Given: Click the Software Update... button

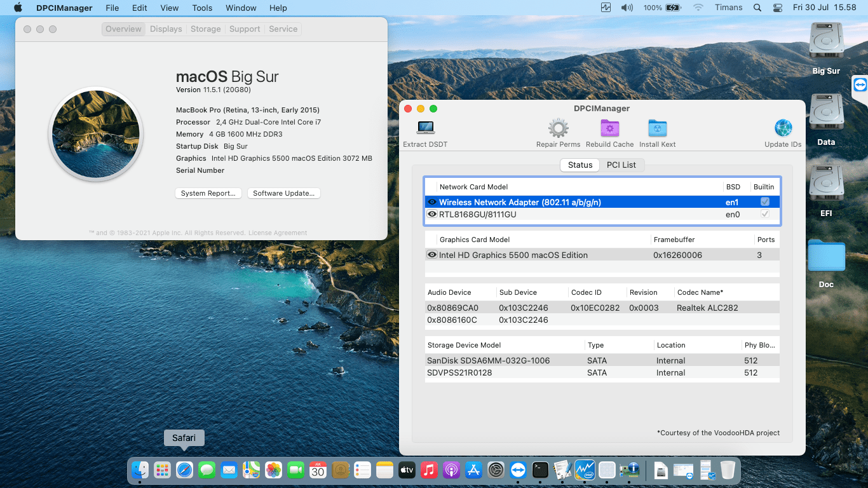Looking at the screenshot, I should 283,193.
